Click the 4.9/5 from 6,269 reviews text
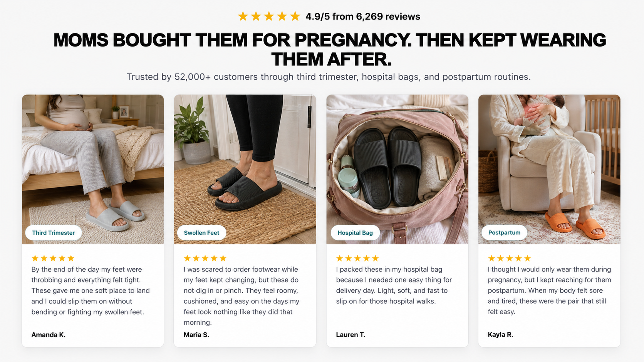The image size is (644, 362). coord(362,17)
